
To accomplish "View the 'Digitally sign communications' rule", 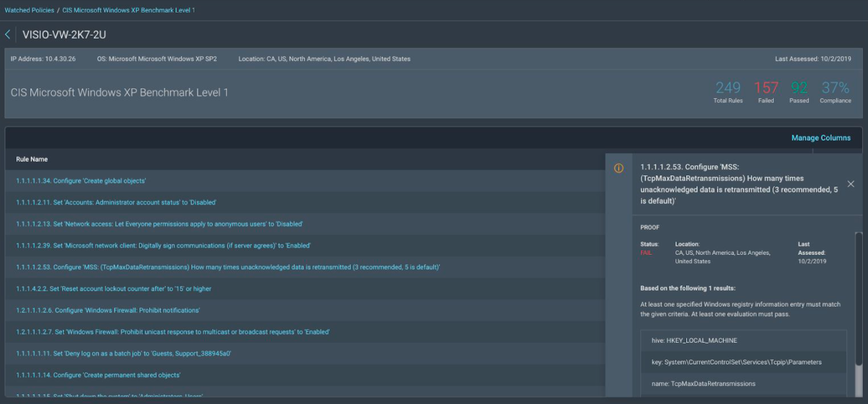I will click(163, 246).
